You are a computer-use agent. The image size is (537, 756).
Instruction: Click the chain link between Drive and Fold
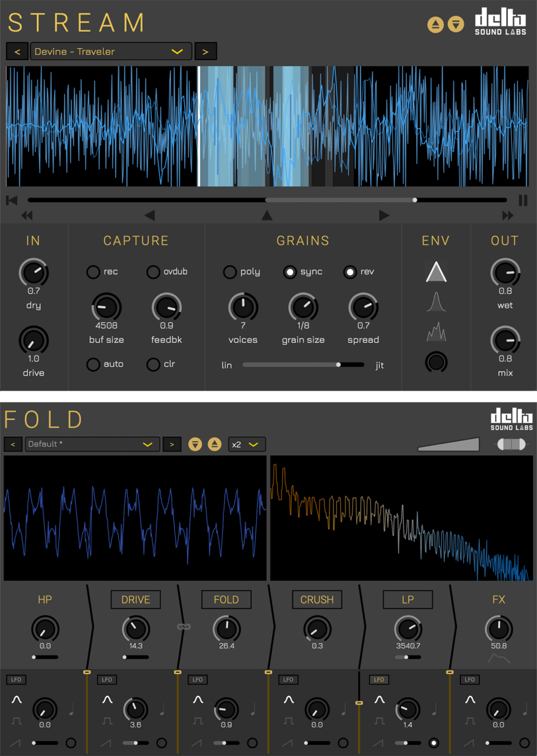[184, 626]
